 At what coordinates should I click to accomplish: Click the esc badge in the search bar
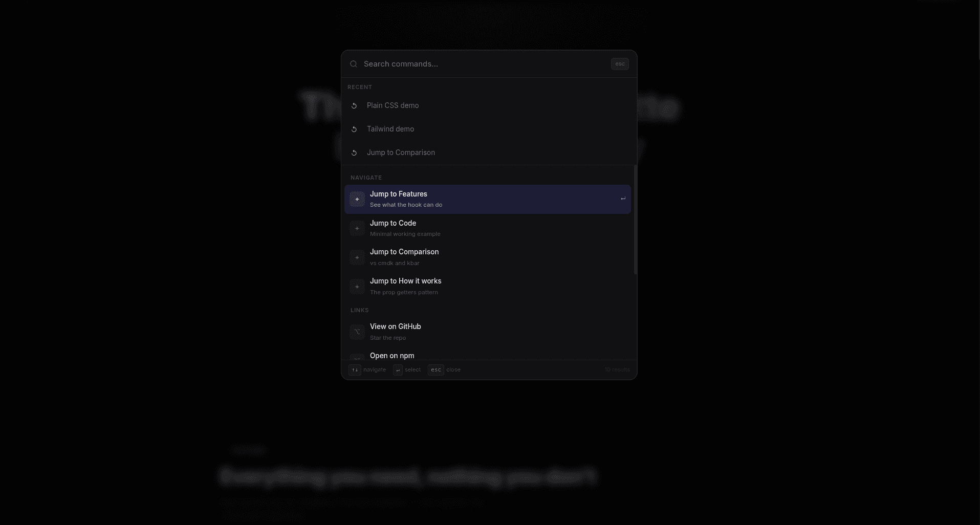(x=620, y=64)
